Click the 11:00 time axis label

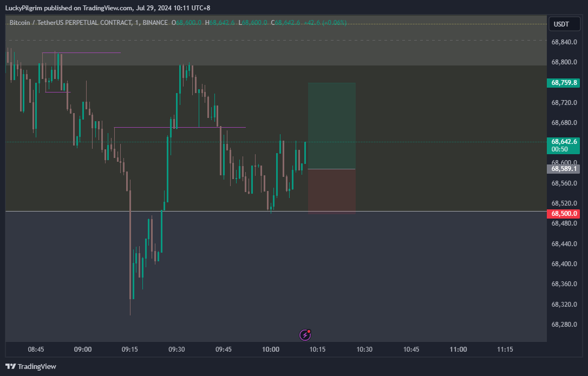click(458, 349)
